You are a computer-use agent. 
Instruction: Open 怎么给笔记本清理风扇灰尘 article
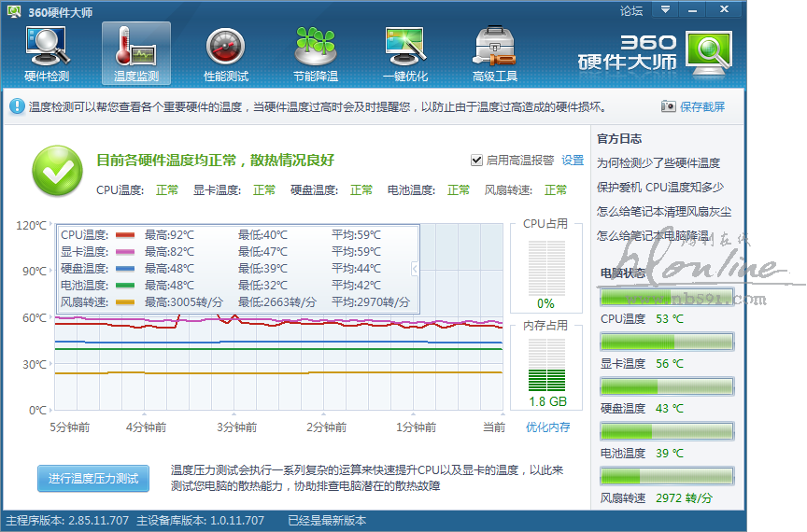[x=664, y=212]
